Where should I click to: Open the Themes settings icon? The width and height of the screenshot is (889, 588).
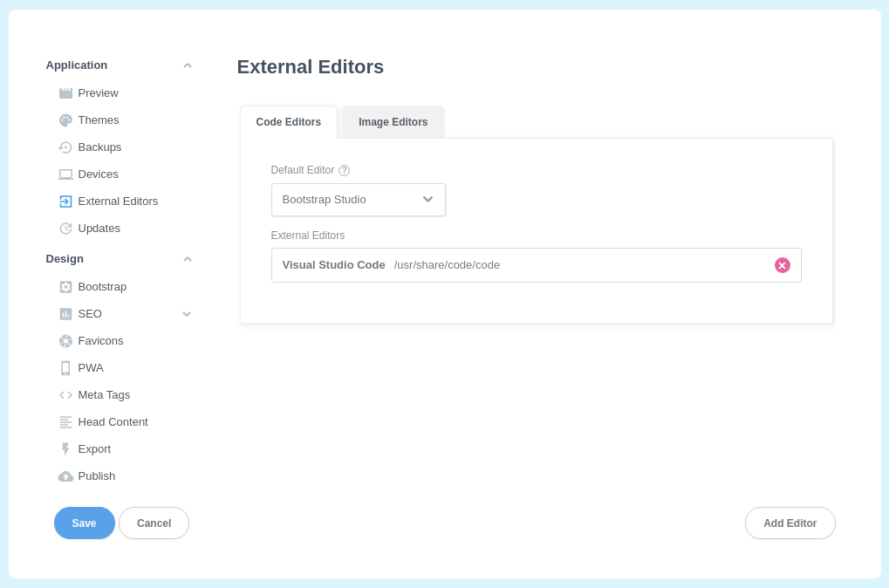[x=65, y=120]
